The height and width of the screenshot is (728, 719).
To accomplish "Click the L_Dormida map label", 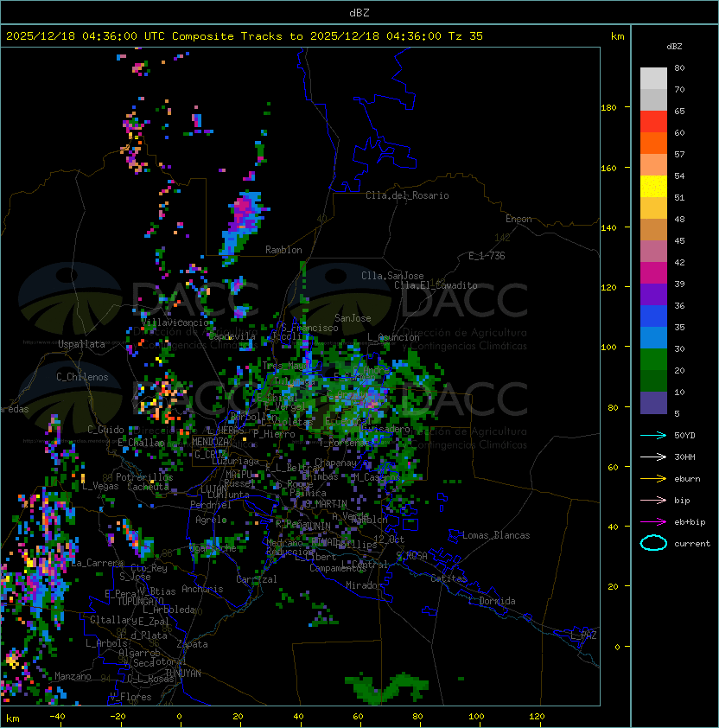I will [492, 601].
